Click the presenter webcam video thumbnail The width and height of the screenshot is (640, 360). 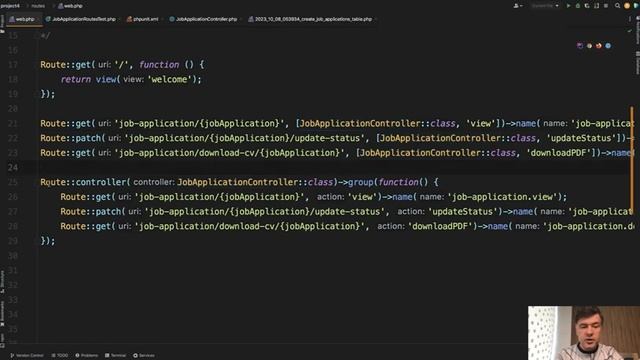[x=584, y=333]
